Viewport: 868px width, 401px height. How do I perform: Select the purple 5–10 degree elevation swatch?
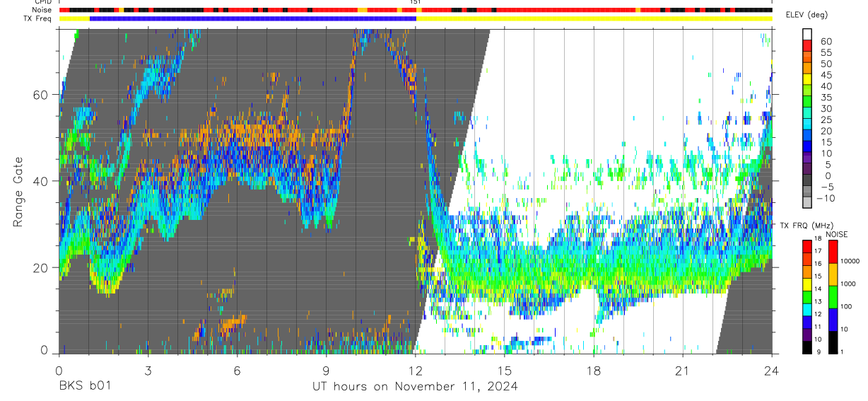[x=807, y=158]
